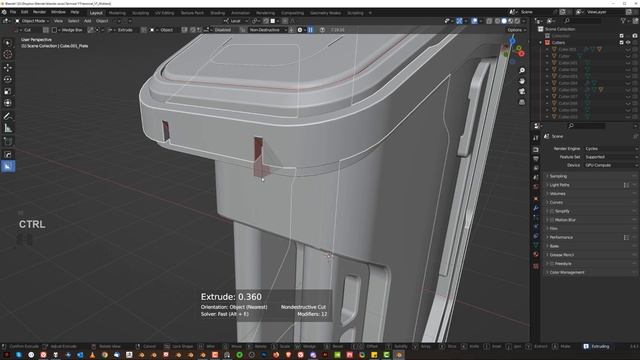Select the Transform tool in left toolbar
640x360 pixels.
8,103
